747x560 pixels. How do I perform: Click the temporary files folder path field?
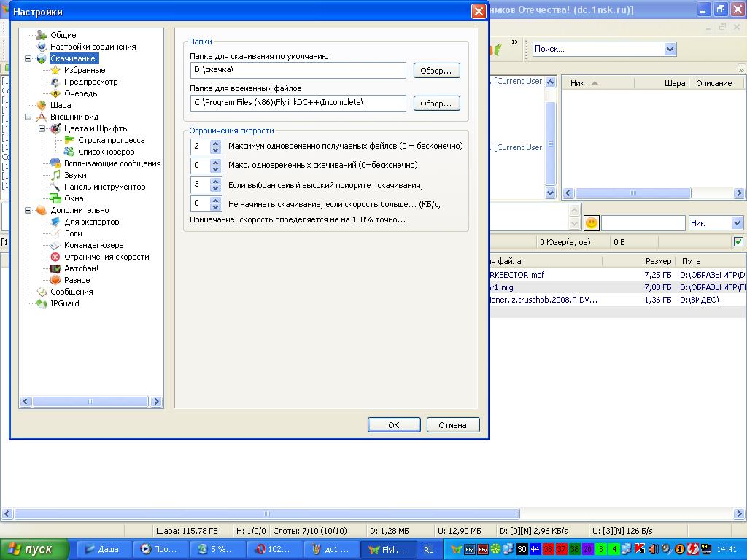click(x=298, y=103)
